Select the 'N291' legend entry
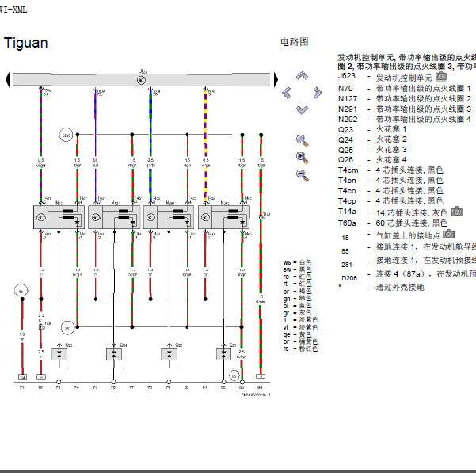 click(405, 109)
